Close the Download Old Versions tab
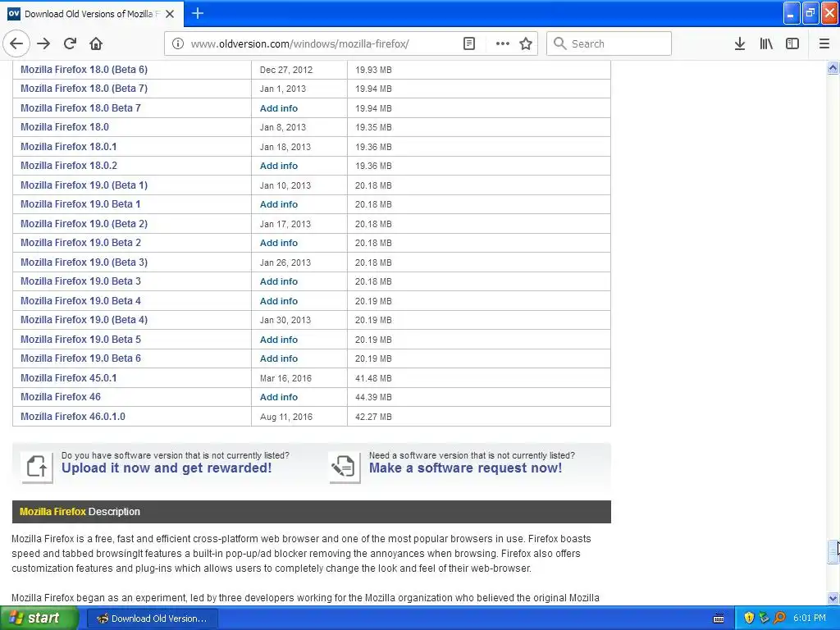Viewport: 840px width, 630px height. coord(170,14)
